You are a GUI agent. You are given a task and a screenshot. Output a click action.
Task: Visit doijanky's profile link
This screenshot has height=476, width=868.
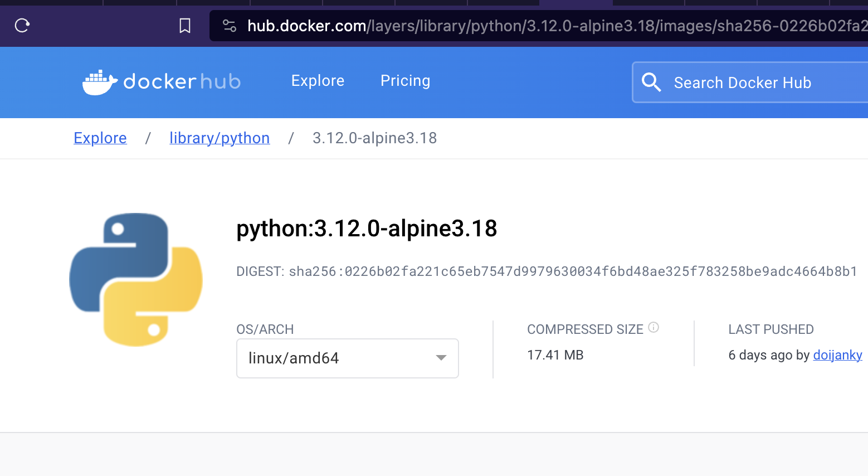837,355
